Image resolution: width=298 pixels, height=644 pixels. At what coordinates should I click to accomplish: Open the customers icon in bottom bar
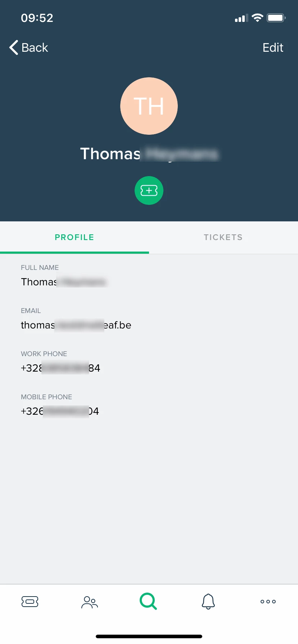(90, 602)
